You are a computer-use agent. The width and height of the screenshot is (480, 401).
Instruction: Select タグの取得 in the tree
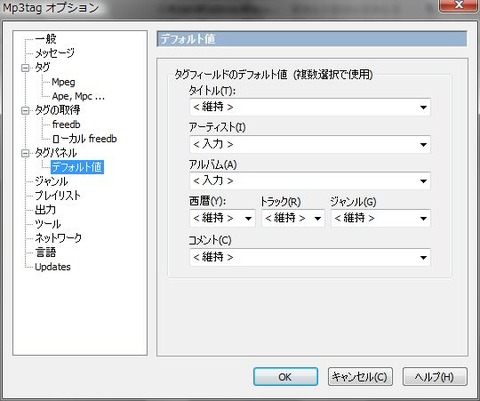[x=57, y=110]
